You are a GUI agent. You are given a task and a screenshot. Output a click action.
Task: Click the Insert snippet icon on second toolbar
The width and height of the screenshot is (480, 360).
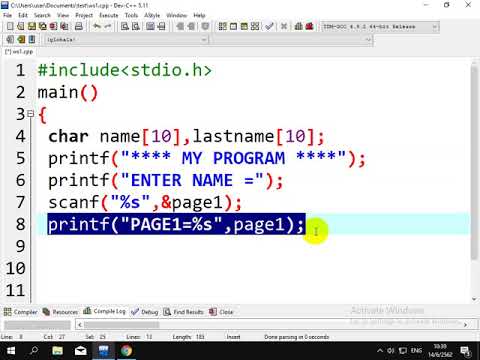click(10, 39)
